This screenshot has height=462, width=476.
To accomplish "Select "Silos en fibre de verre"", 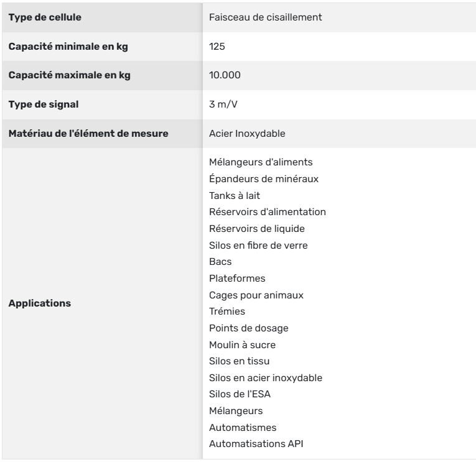I will (x=258, y=245).
